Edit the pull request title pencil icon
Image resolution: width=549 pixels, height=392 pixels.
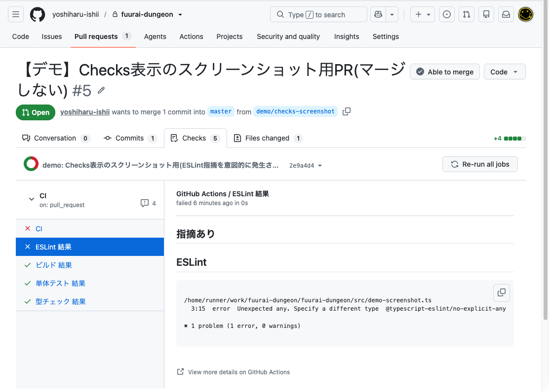point(101,91)
